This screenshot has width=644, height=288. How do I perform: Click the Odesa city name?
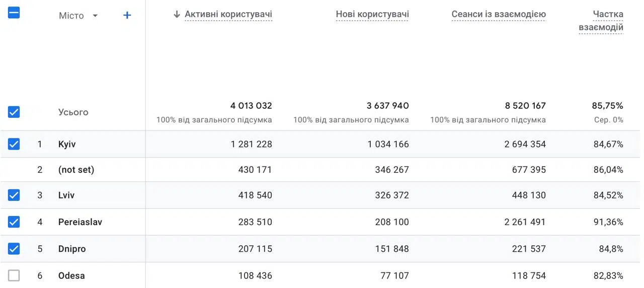point(71,275)
